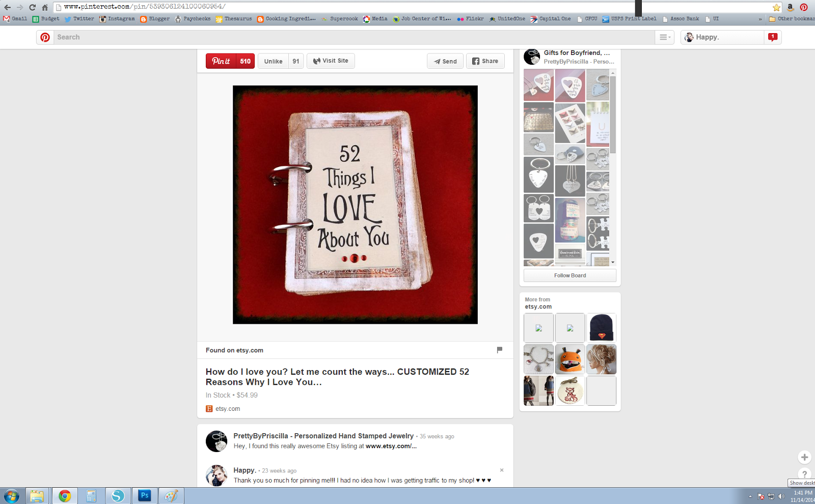Click the board preview scrollbar thumb

pos(613,115)
